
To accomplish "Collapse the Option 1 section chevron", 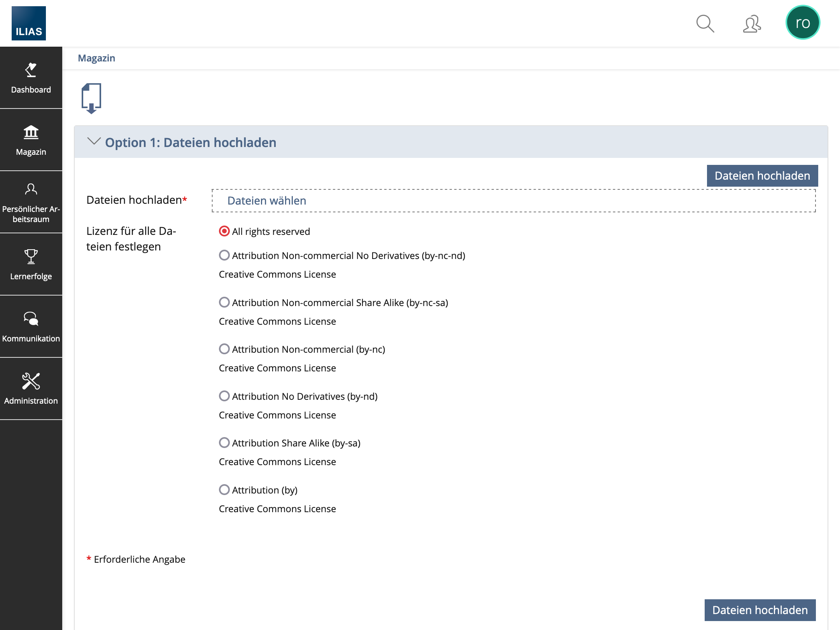I will [94, 141].
